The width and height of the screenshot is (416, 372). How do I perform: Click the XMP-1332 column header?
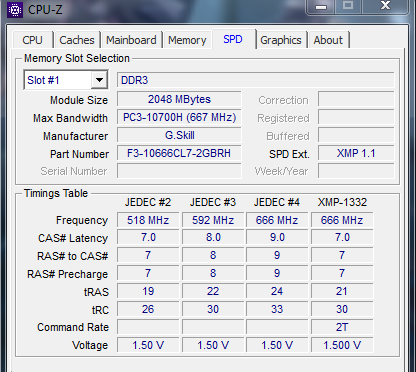pyautogui.click(x=342, y=202)
